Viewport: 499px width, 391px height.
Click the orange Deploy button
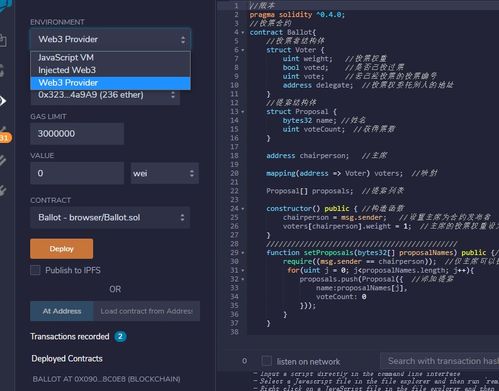(62, 249)
